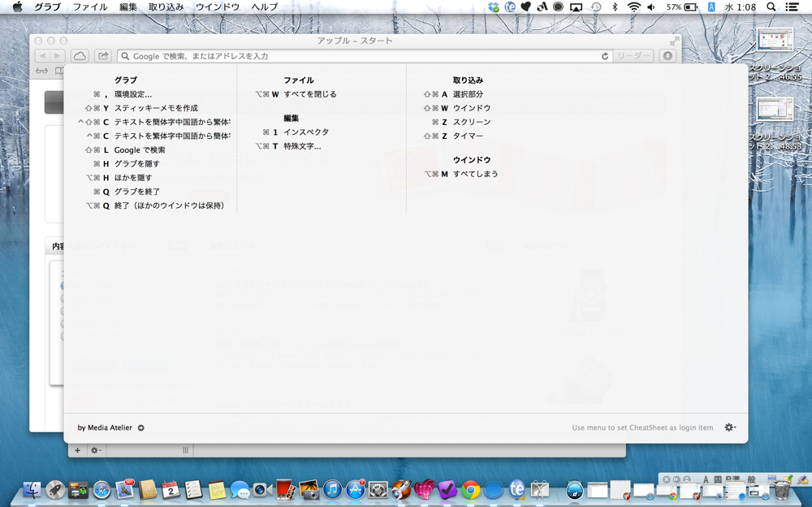This screenshot has height=507, width=812.
Task: Click the black heart menu bar icon
Action: point(525,6)
